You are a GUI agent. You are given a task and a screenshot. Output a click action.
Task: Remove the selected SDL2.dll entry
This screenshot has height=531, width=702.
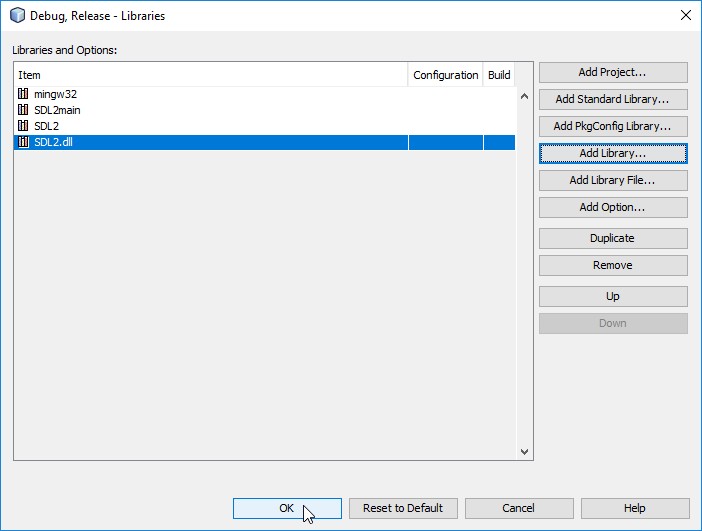click(x=613, y=265)
